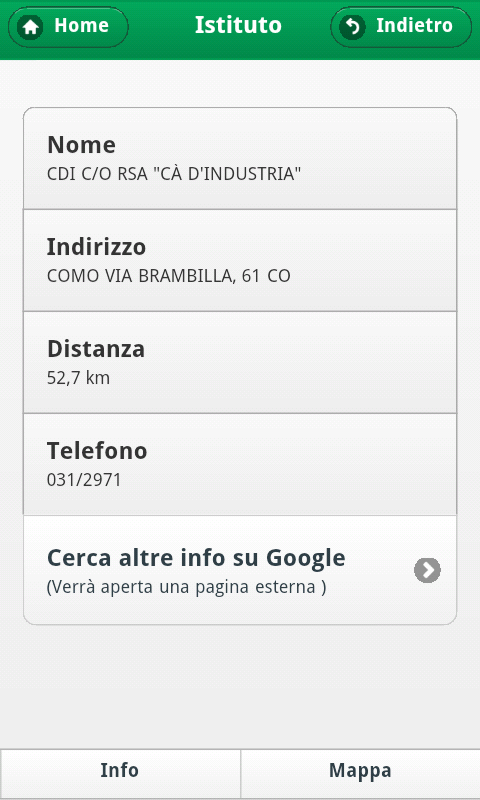
Task: Select the Distanza heading
Action: coord(96,349)
